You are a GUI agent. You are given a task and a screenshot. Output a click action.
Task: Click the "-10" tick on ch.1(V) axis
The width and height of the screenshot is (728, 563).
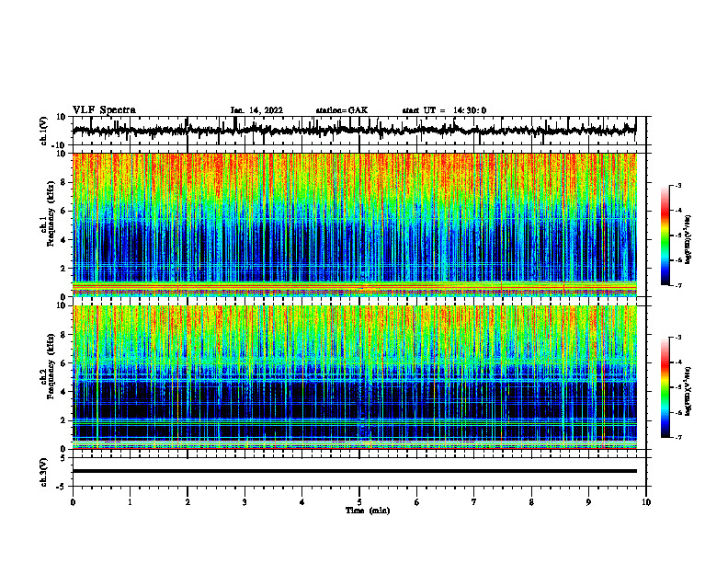click(x=60, y=145)
